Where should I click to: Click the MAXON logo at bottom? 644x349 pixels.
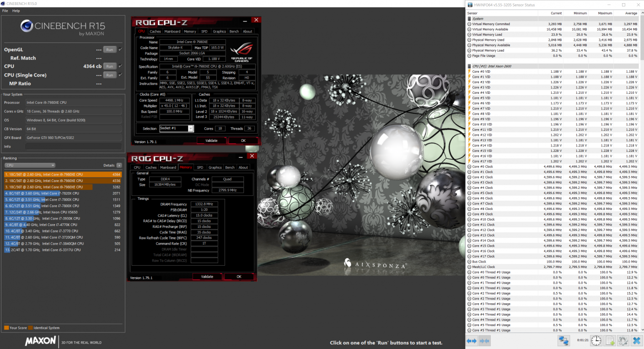coord(40,341)
